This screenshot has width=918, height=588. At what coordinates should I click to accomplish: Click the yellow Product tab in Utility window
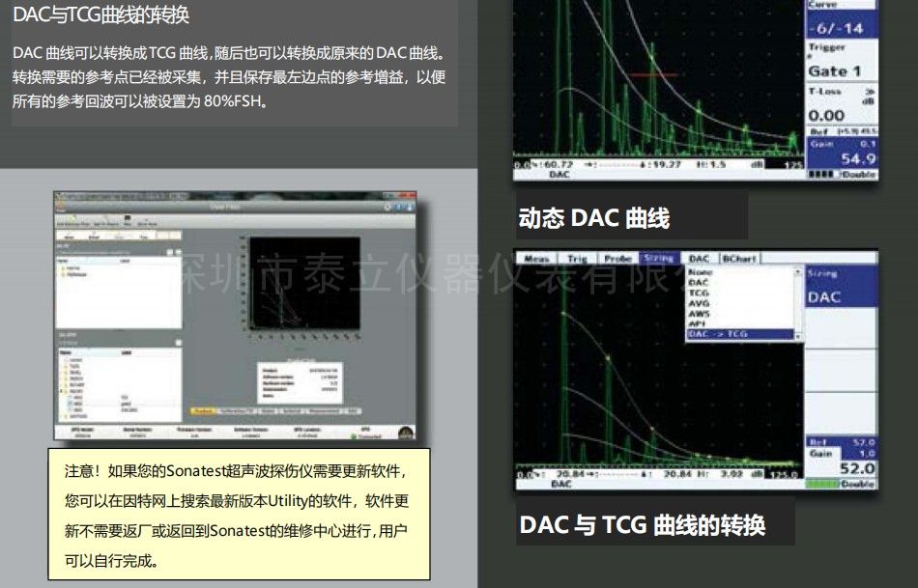[x=203, y=410]
